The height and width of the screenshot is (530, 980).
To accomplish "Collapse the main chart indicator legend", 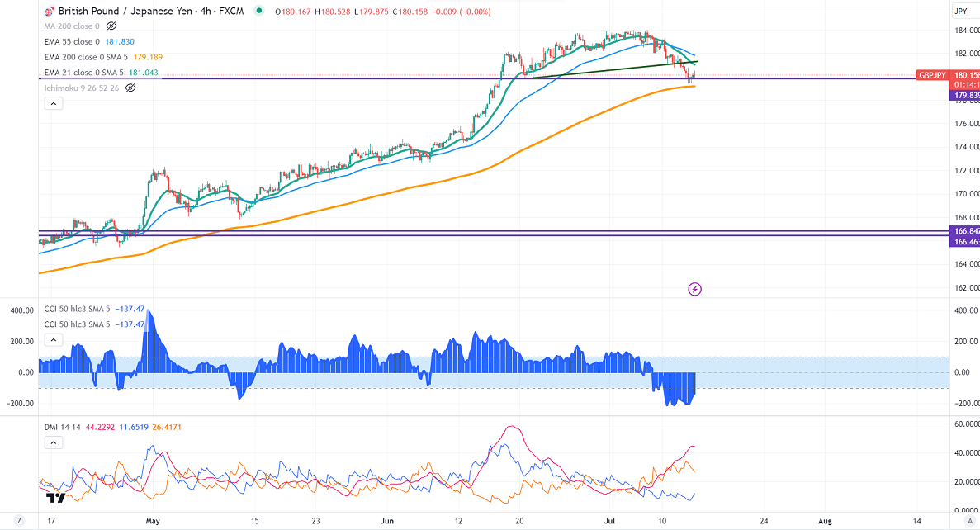I will 53,104.
